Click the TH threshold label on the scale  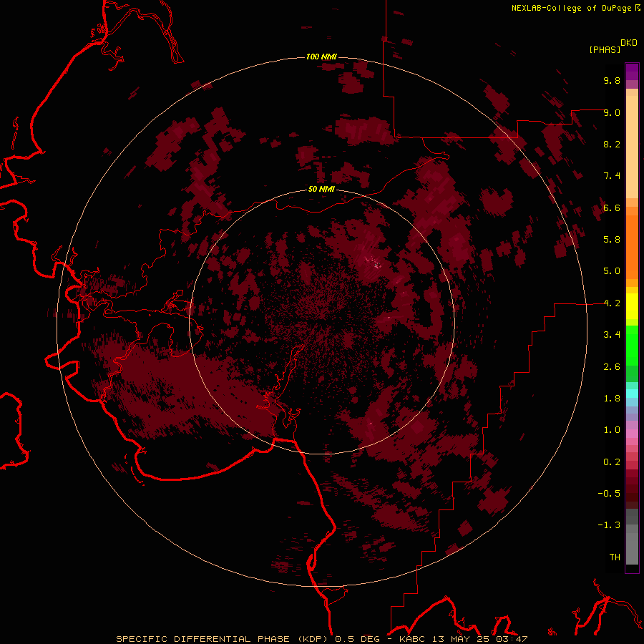pyautogui.click(x=615, y=557)
